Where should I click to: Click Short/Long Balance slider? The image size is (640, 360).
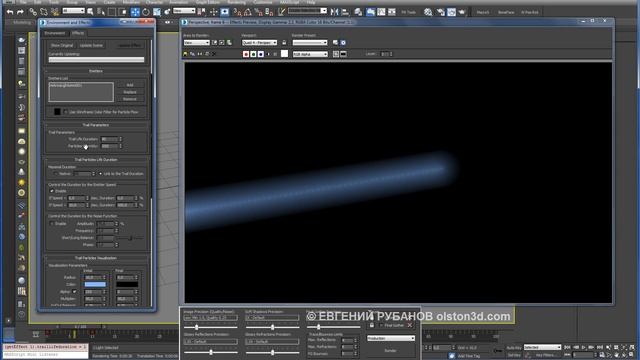(131, 238)
